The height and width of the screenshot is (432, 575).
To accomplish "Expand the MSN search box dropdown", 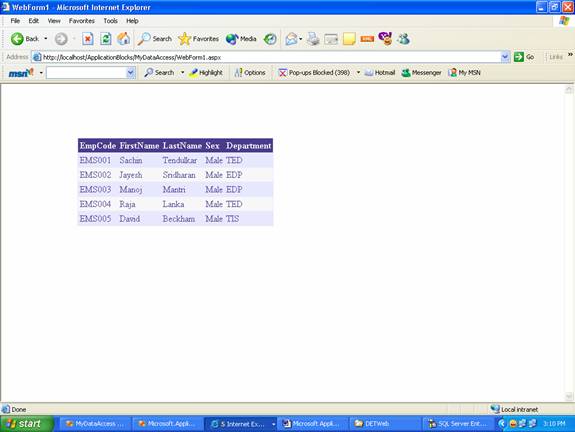I will click(131, 73).
